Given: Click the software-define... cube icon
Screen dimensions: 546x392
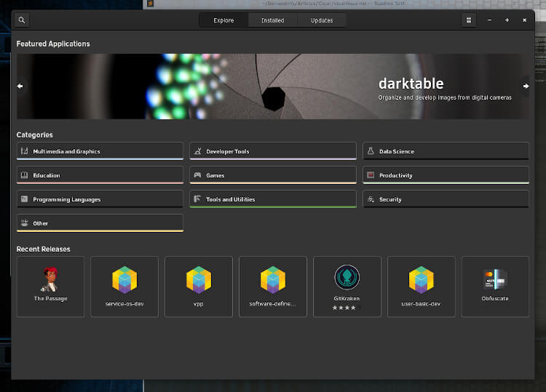Looking at the screenshot, I should click(x=273, y=280).
